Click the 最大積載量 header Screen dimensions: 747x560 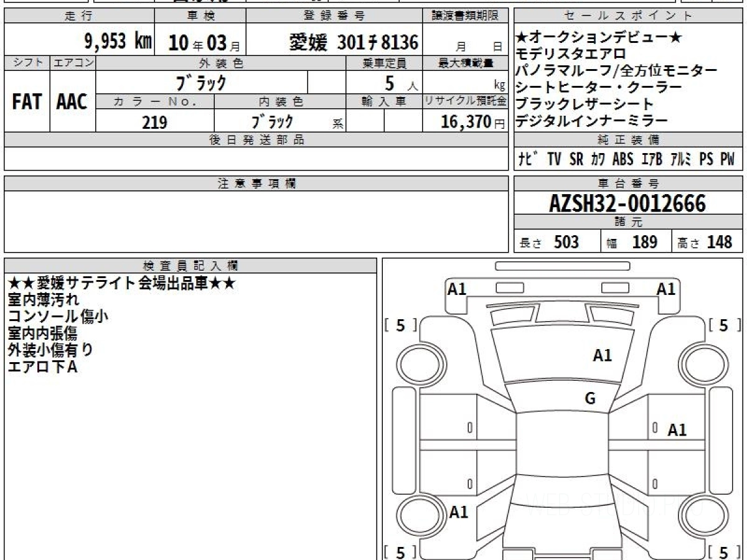(x=466, y=63)
